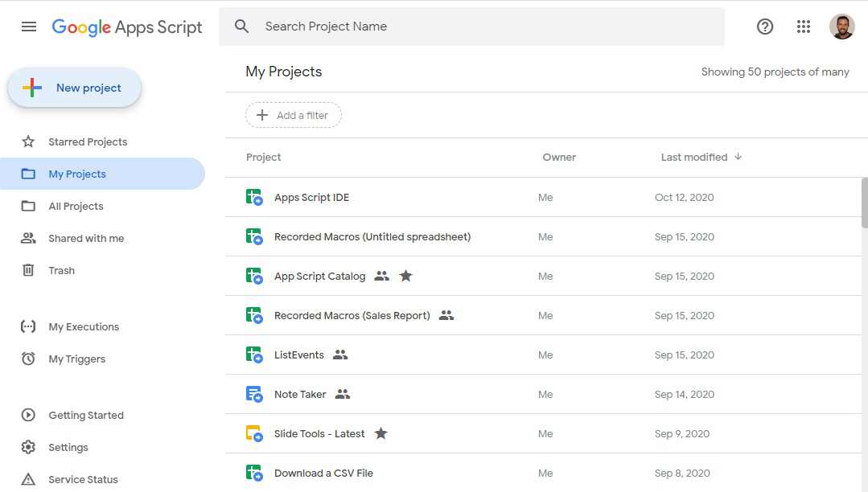This screenshot has height=492, width=868.
Task: Click the Google Apps Script logo
Action: [x=127, y=27]
